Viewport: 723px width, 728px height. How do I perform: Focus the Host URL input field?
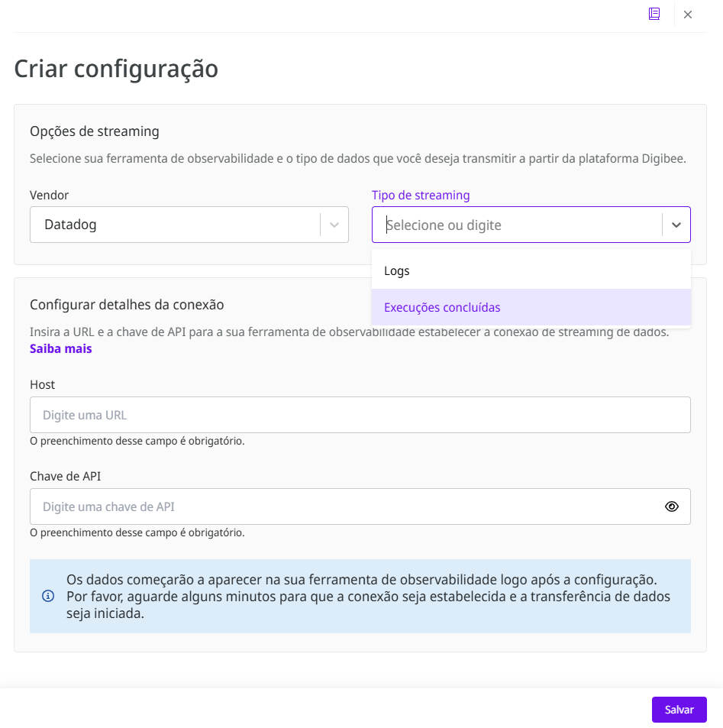point(360,415)
